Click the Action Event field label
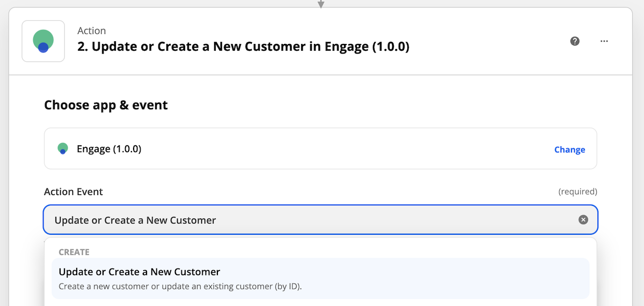Screen dimensions: 644x306 click(74, 191)
